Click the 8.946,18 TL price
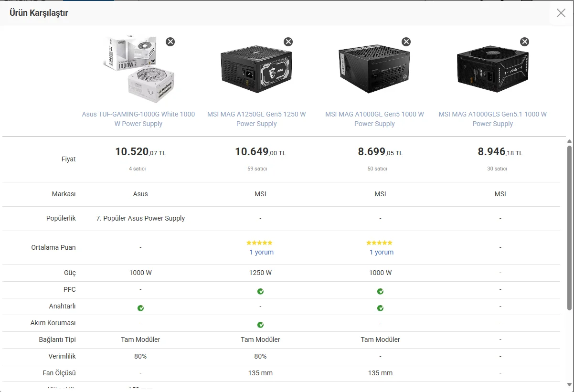This screenshot has height=392, width=574. (500, 152)
